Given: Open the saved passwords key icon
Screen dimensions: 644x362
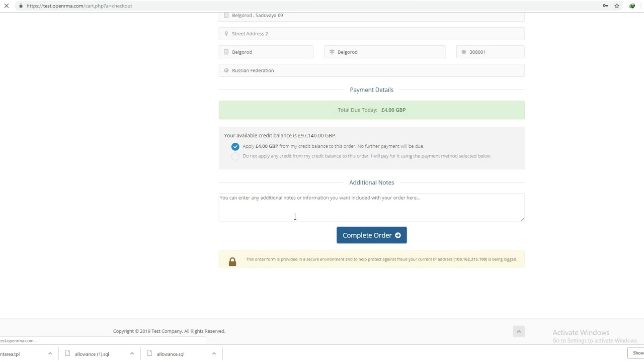Looking at the screenshot, I should pos(605,6).
